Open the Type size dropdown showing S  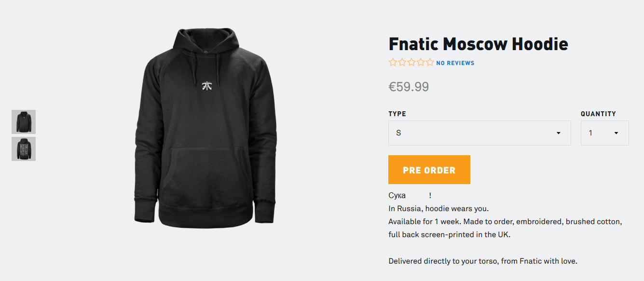pyautogui.click(x=480, y=133)
